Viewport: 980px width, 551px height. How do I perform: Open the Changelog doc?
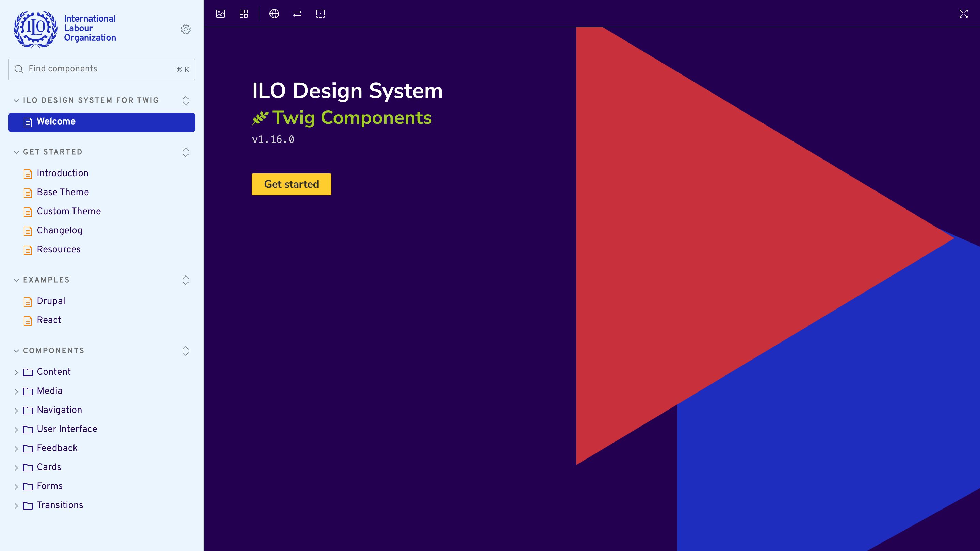tap(102, 231)
